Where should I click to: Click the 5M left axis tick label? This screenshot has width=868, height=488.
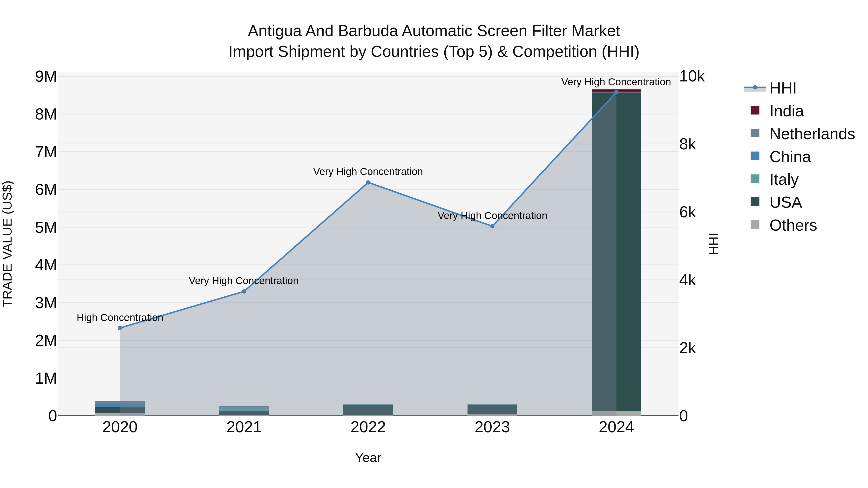(x=46, y=227)
